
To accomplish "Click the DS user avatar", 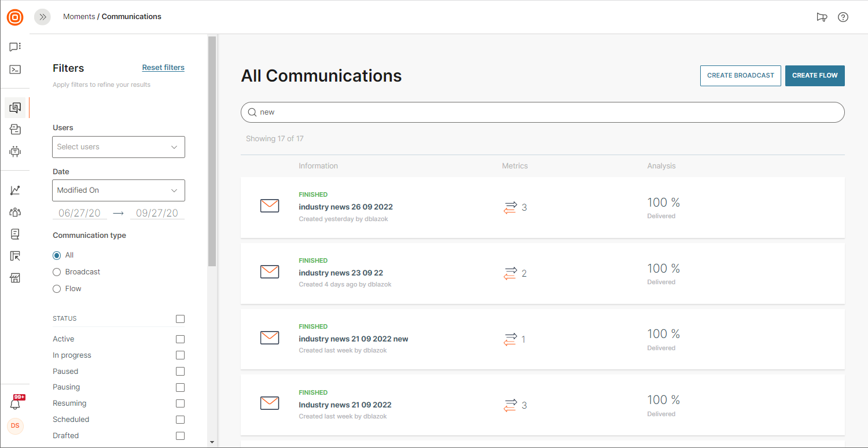I will pos(15,426).
